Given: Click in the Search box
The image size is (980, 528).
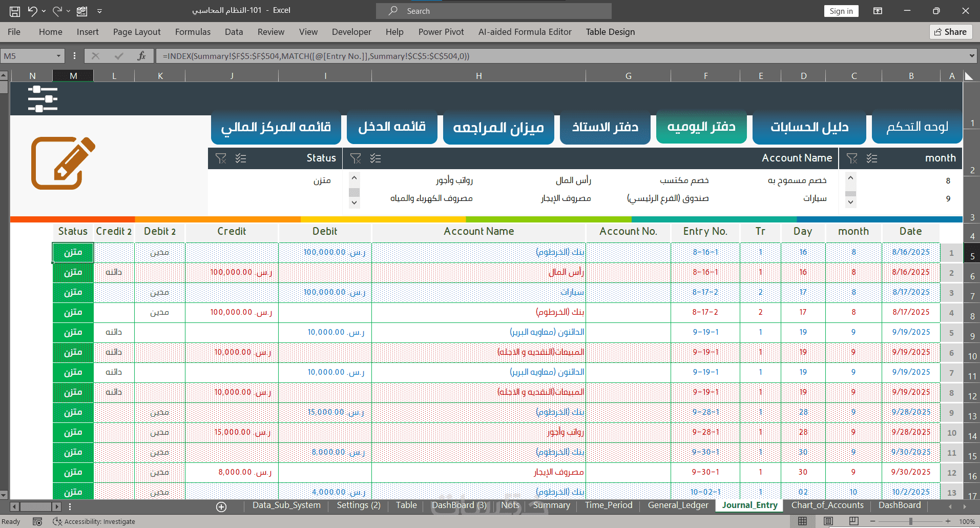Looking at the screenshot, I should pos(494,11).
